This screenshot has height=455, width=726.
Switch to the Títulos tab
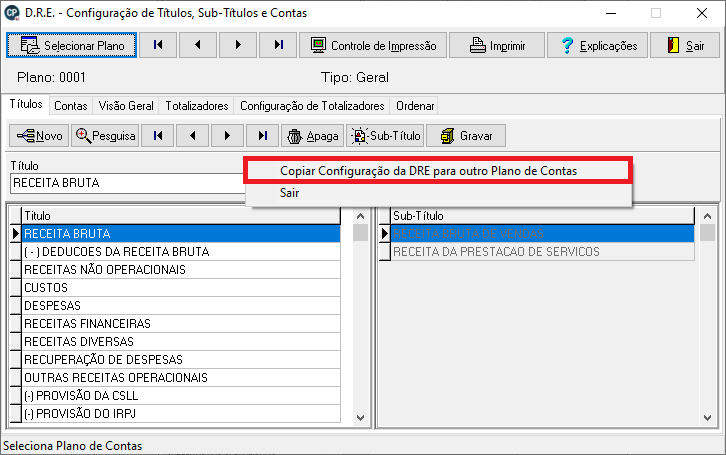coord(26,104)
